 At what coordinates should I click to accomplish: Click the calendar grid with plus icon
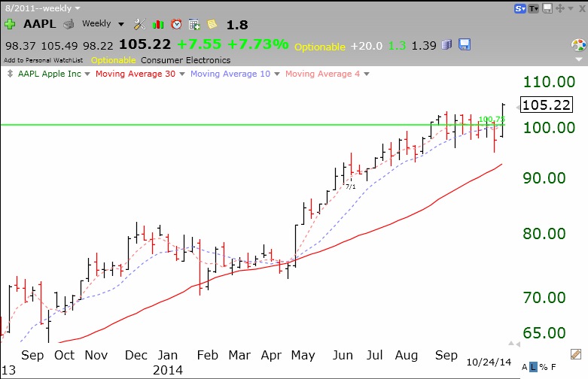pyautogui.click(x=194, y=25)
